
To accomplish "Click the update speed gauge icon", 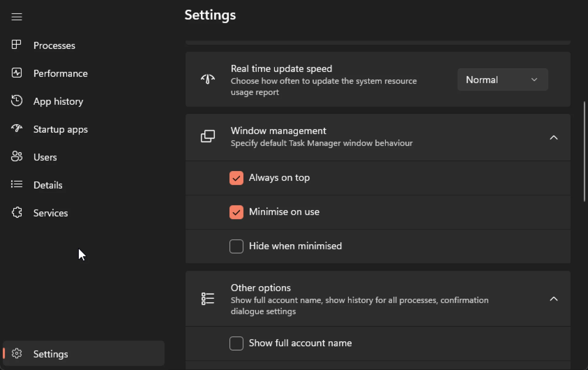I will click(x=208, y=79).
